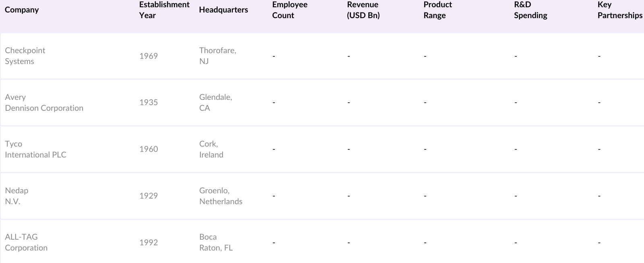Open the ALL-TAG Corporation entry
The image size is (644, 263).
pos(26,242)
